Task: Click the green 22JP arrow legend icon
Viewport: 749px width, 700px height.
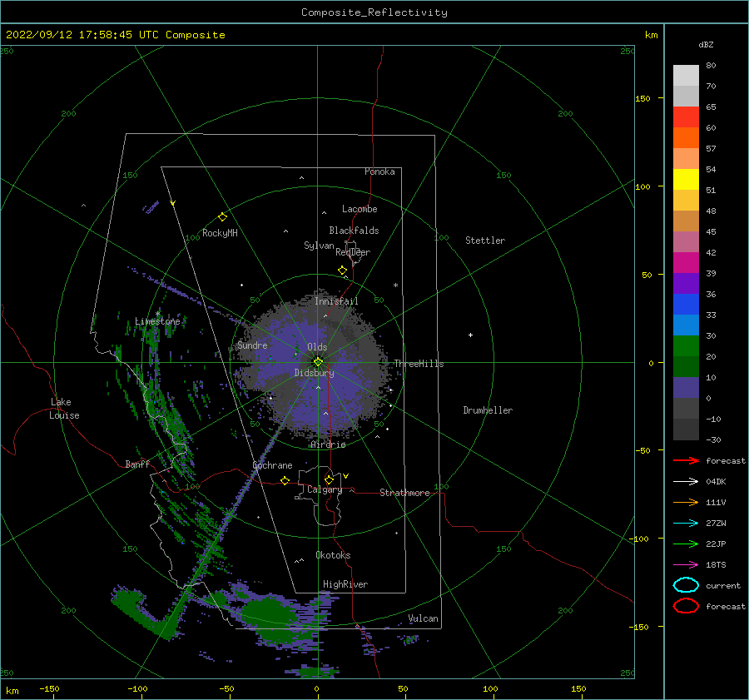Action: pos(686,544)
